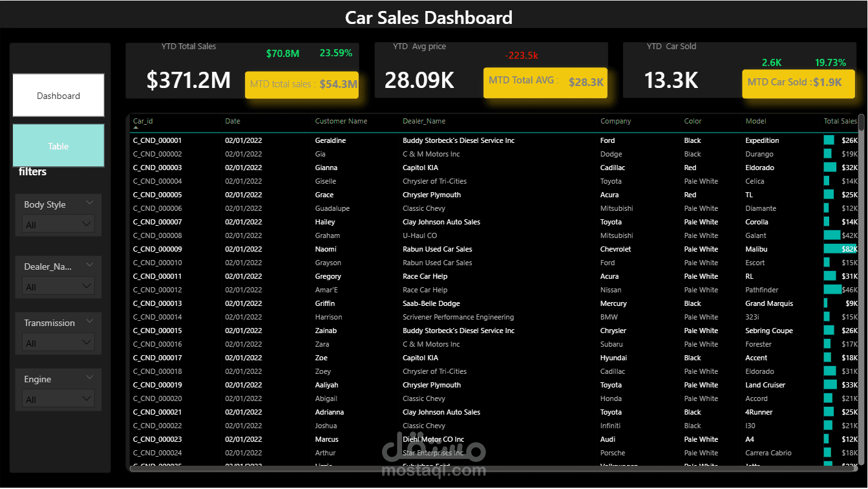Select model Grand Marquis
The image size is (868, 489).
pyautogui.click(x=769, y=303)
